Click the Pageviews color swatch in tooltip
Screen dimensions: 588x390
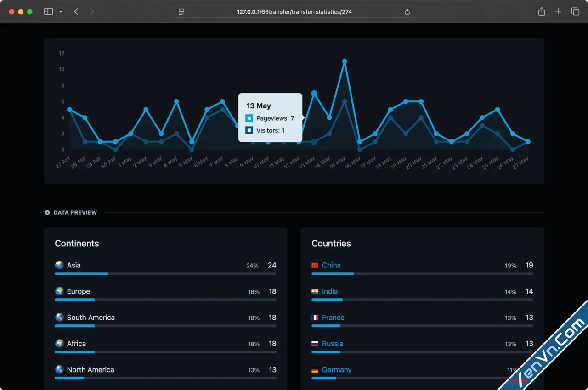pos(249,118)
